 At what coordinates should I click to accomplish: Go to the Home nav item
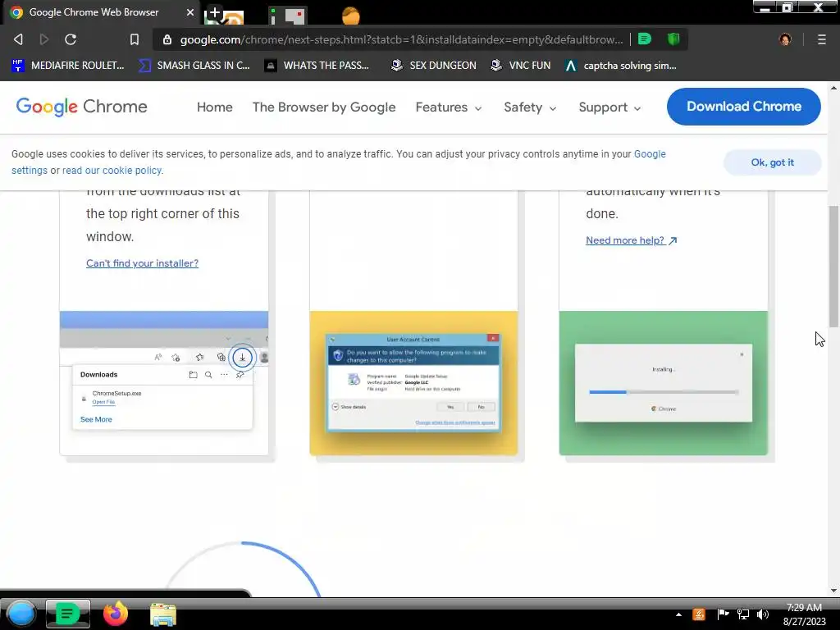click(214, 107)
